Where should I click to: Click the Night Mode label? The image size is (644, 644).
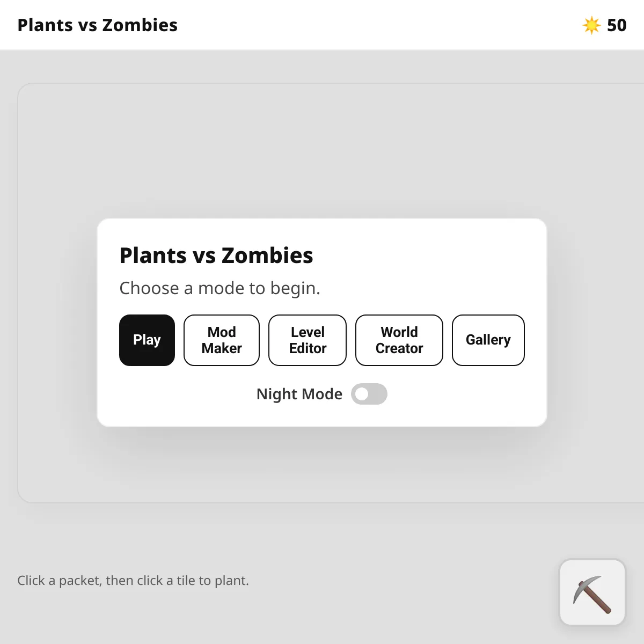click(x=299, y=394)
